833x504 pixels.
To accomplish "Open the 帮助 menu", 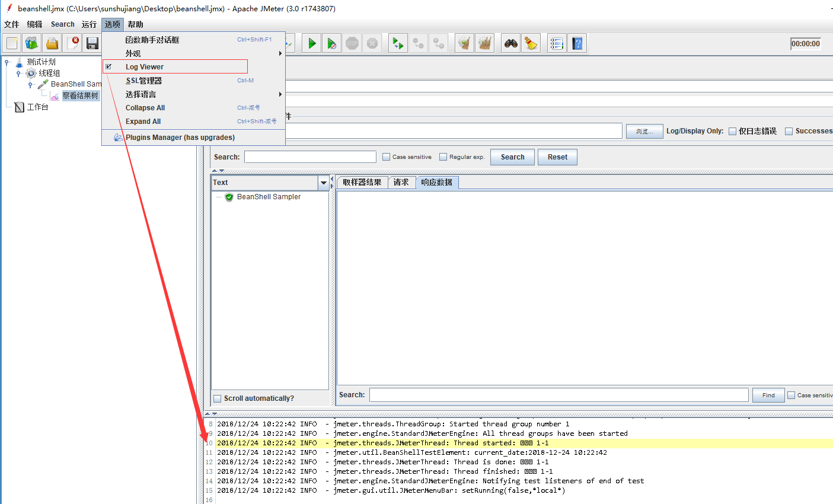I will [135, 24].
